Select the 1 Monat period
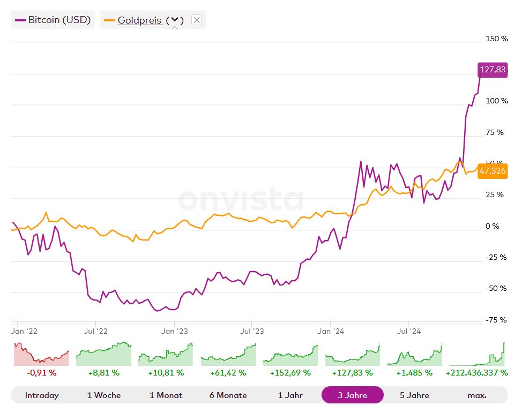The width and height of the screenshot is (522, 420). click(x=166, y=395)
